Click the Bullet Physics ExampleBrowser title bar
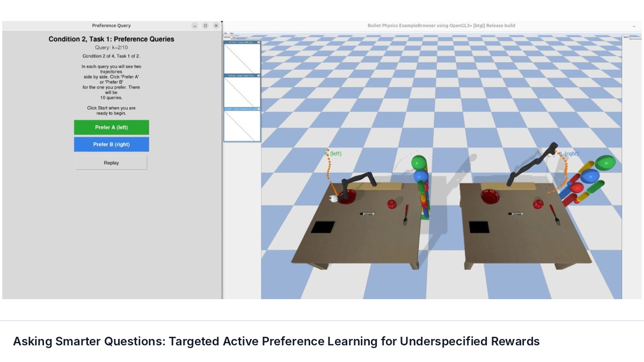644x362 pixels. pos(433,26)
